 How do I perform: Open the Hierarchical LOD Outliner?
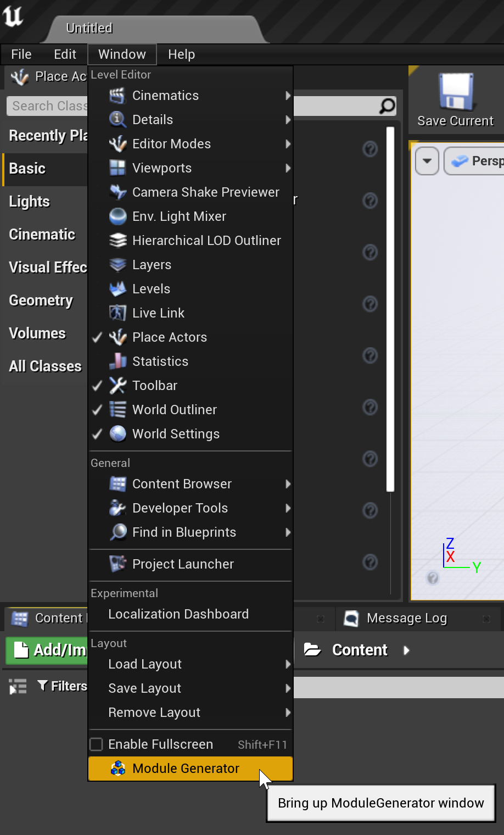coord(206,240)
